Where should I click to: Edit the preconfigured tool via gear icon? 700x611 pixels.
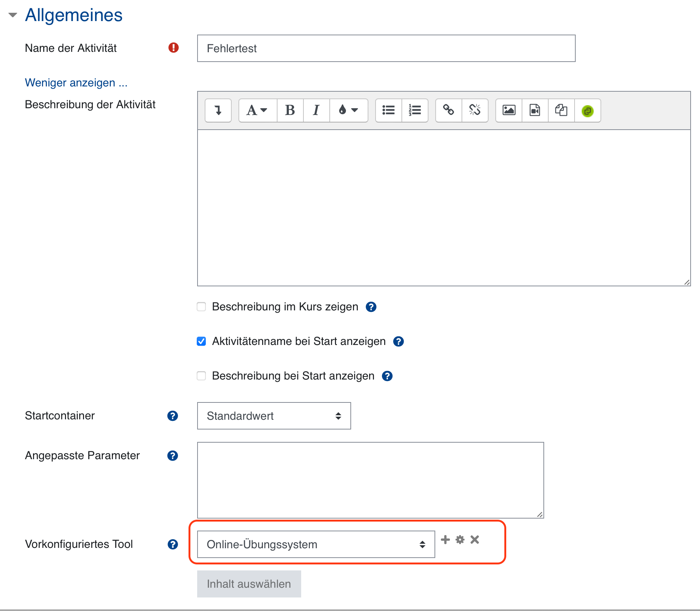(x=460, y=540)
